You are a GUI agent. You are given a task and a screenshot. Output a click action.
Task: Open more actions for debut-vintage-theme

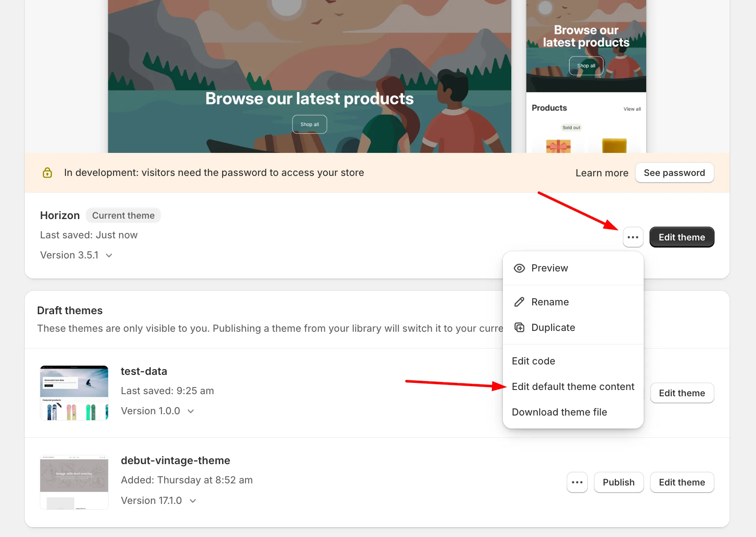577,482
